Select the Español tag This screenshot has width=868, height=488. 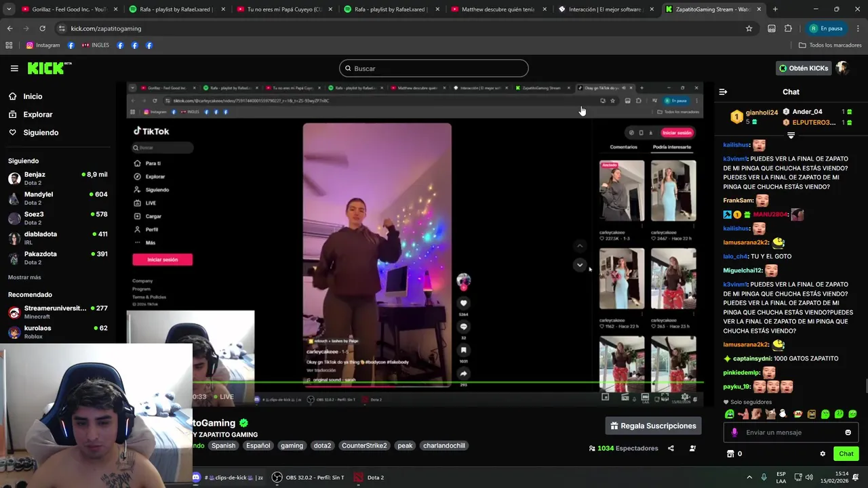click(258, 445)
